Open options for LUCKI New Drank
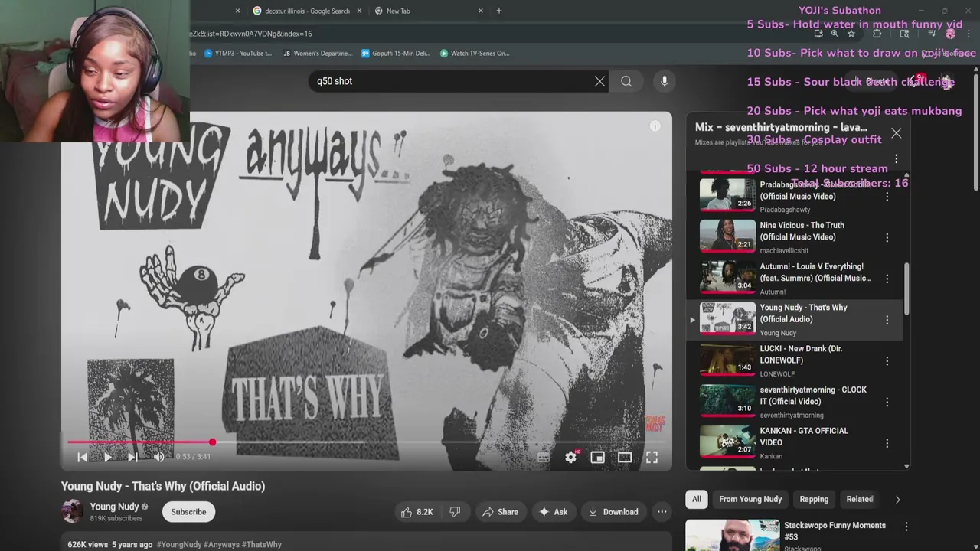Viewport: 980px width, 551px height. (887, 360)
